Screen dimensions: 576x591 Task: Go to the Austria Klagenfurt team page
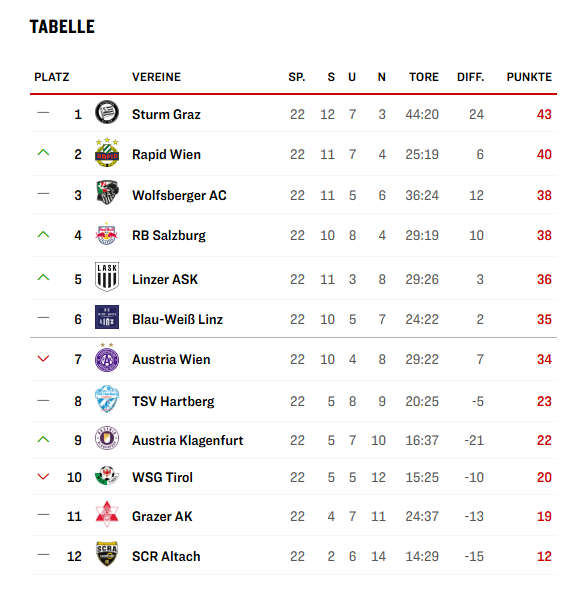point(188,440)
